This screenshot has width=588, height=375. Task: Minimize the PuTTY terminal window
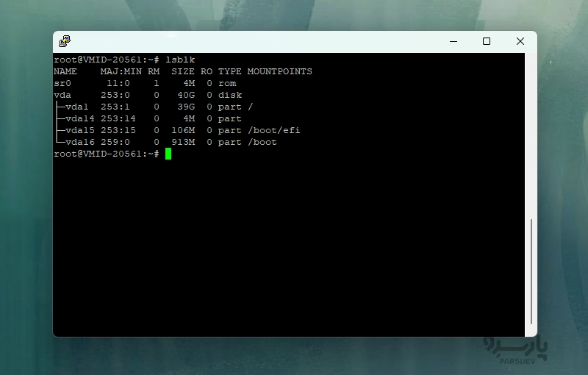pyautogui.click(x=453, y=41)
